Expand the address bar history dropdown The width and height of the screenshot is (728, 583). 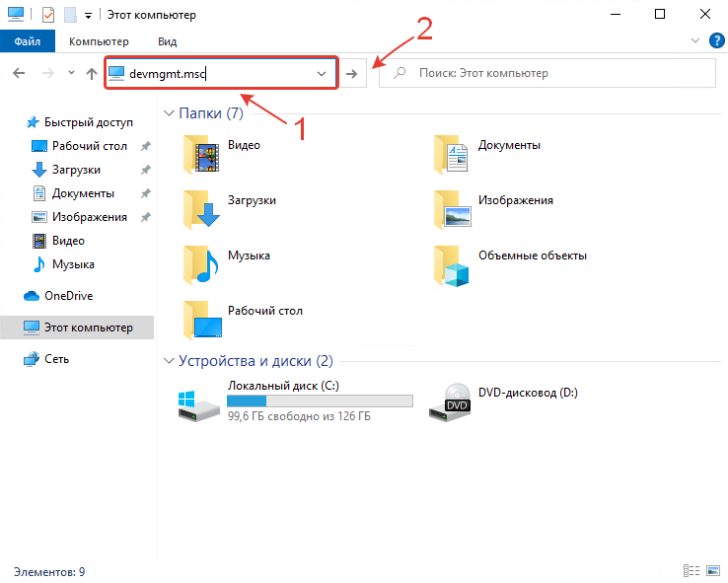coord(322,73)
